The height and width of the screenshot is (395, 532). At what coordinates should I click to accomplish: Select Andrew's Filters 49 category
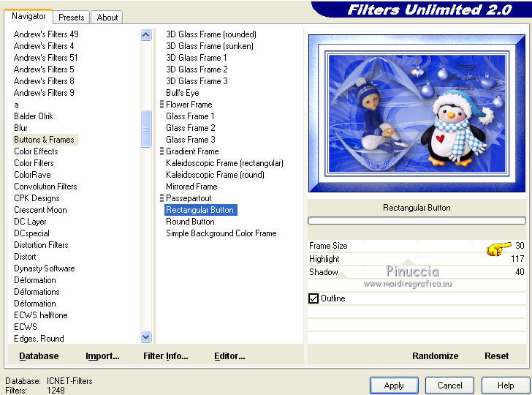[46, 34]
